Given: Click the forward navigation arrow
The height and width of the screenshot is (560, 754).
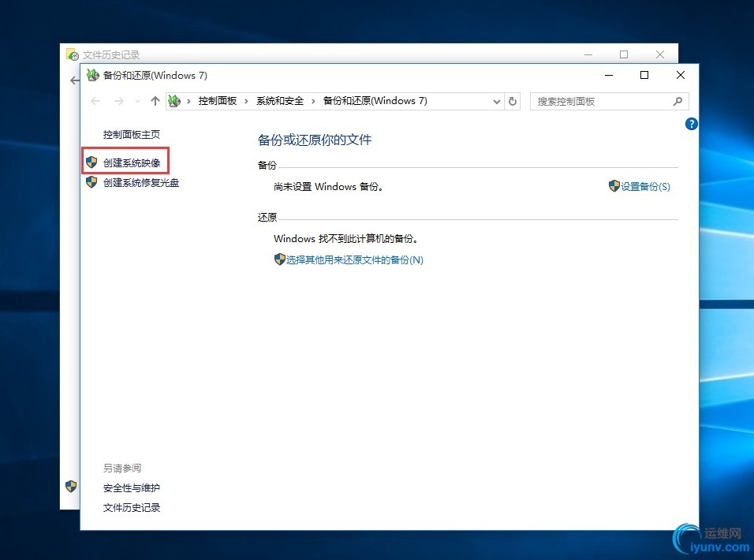Looking at the screenshot, I should 119,101.
